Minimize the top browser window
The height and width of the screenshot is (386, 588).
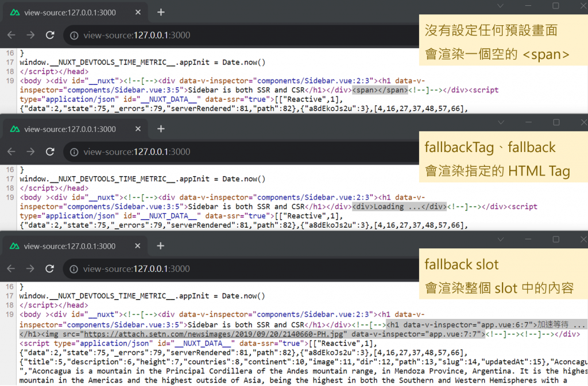528,6
